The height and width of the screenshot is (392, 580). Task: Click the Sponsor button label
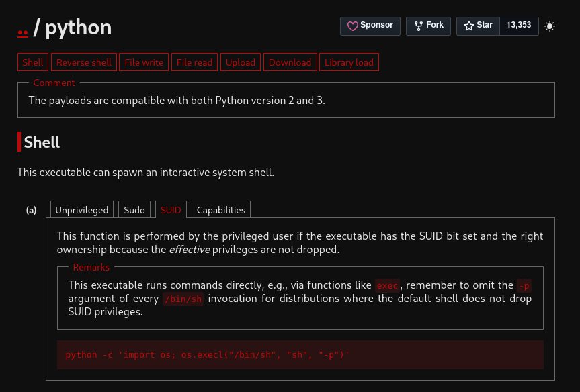(x=376, y=25)
